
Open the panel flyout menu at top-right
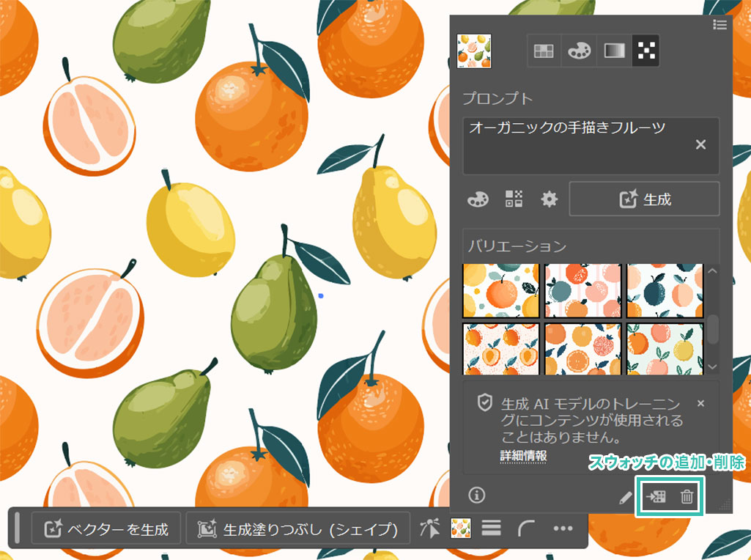click(719, 25)
